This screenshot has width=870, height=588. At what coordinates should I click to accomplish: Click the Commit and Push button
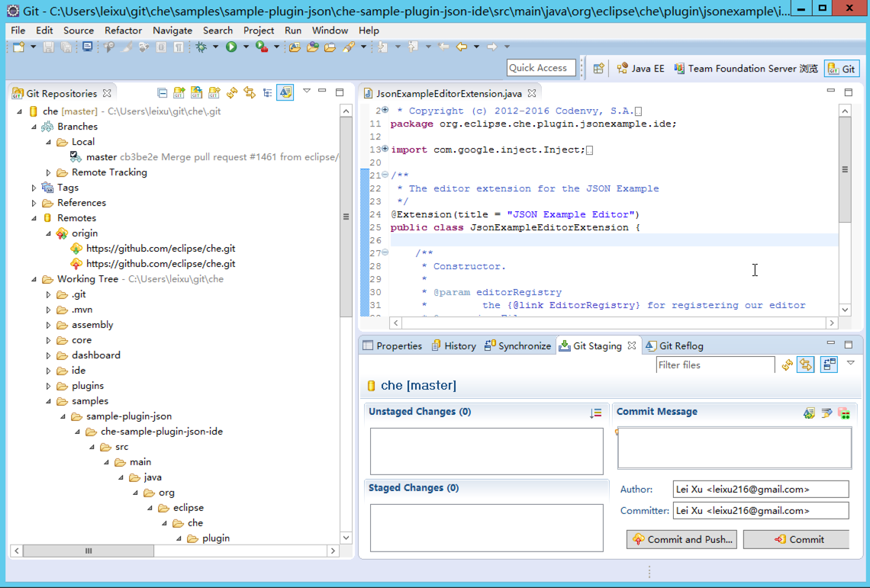pyautogui.click(x=681, y=539)
